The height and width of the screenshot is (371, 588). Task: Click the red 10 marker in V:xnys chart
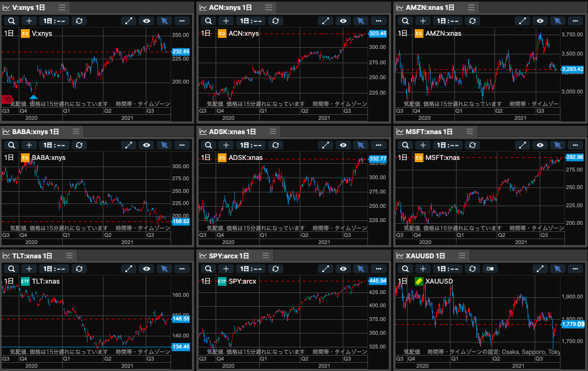point(7,99)
